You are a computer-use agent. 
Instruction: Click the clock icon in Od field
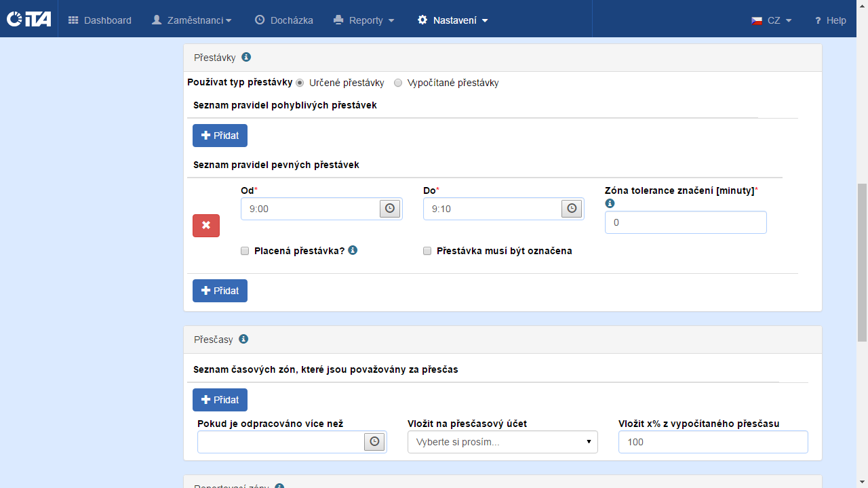tap(389, 209)
